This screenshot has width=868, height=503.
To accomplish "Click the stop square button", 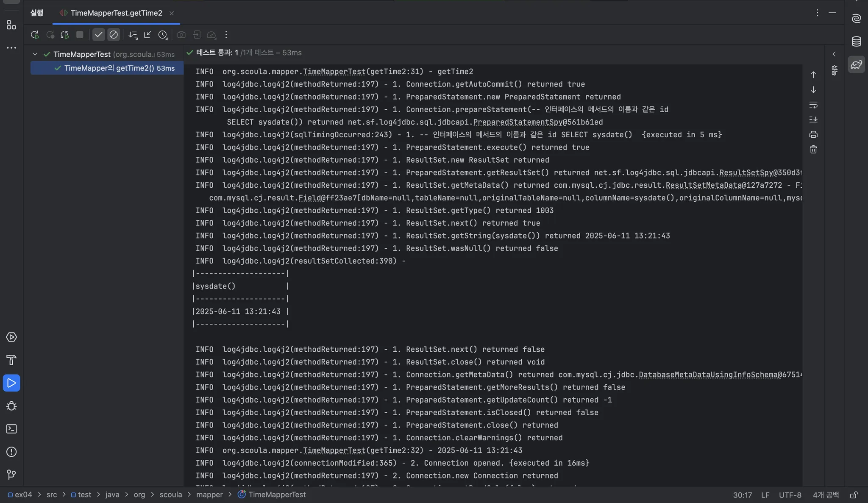I will pos(80,35).
